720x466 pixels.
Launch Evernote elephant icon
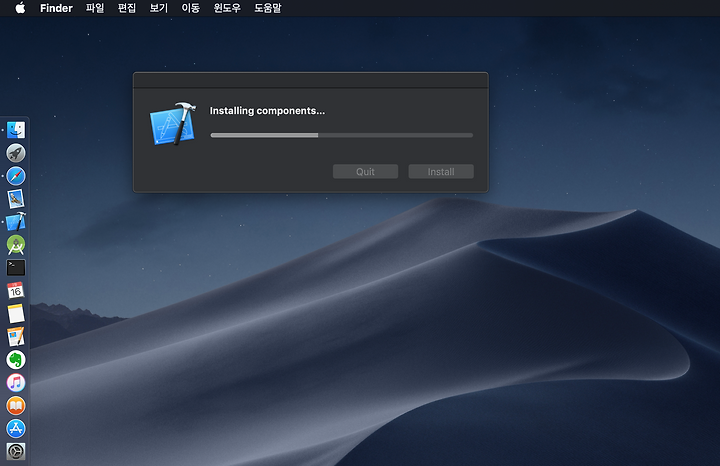tap(16, 359)
